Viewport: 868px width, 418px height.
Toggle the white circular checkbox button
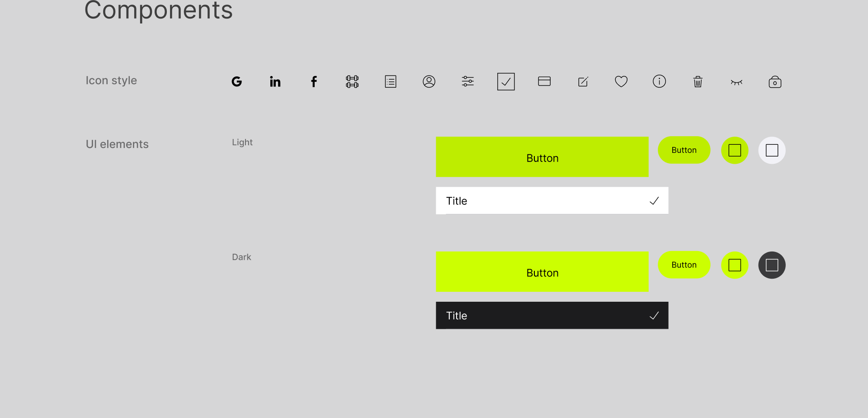[772, 150]
